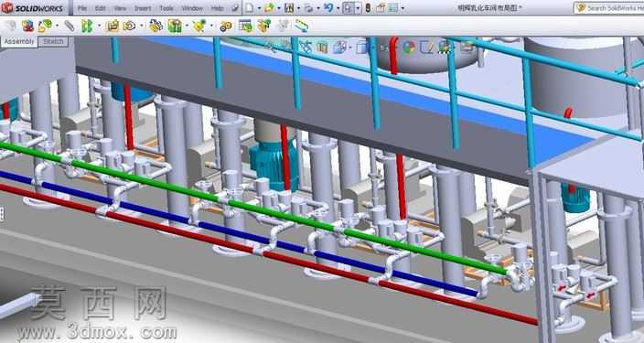Image resolution: width=644 pixels, height=343 pixels.
Task: Click the Reference Geometry icon
Action: (x=199, y=27)
